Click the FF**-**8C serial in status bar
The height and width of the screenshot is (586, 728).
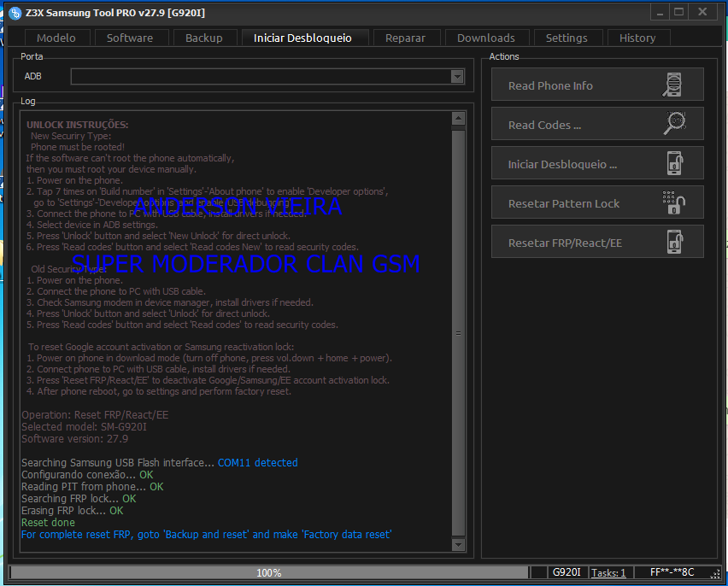(x=672, y=572)
